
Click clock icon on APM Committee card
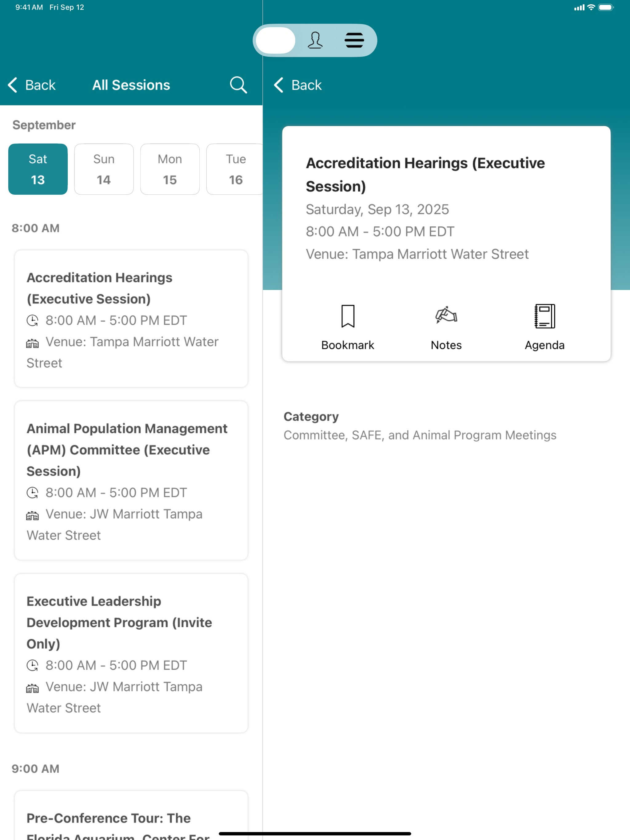tap(32, 493)
